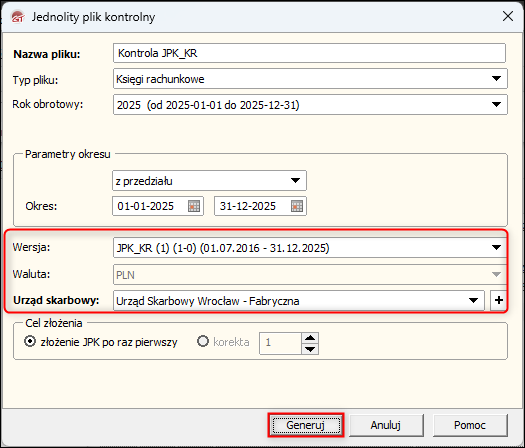Close the Jednolity plik kontrolny dialog
Image resolution: width=525 pixels, height=448 pixels.
pos(508,16)
